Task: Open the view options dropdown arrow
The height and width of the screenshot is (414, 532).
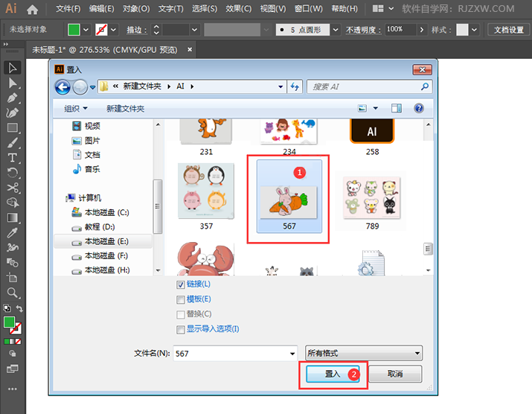Action: pyautogui.click(x=376, y=108)
